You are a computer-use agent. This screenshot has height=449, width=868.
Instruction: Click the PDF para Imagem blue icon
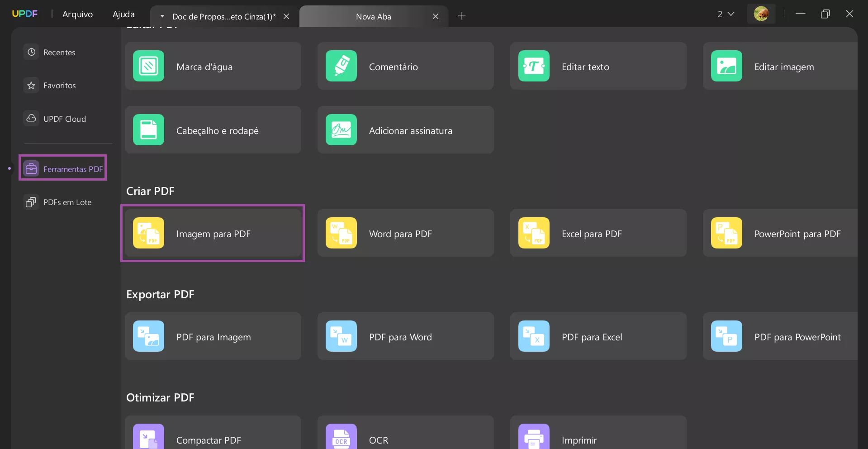(148, 336)
